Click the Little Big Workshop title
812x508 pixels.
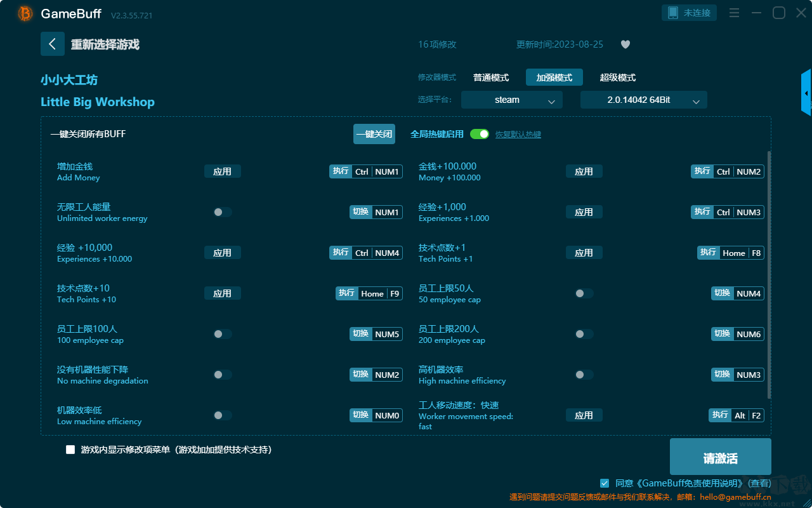(98, 102)
